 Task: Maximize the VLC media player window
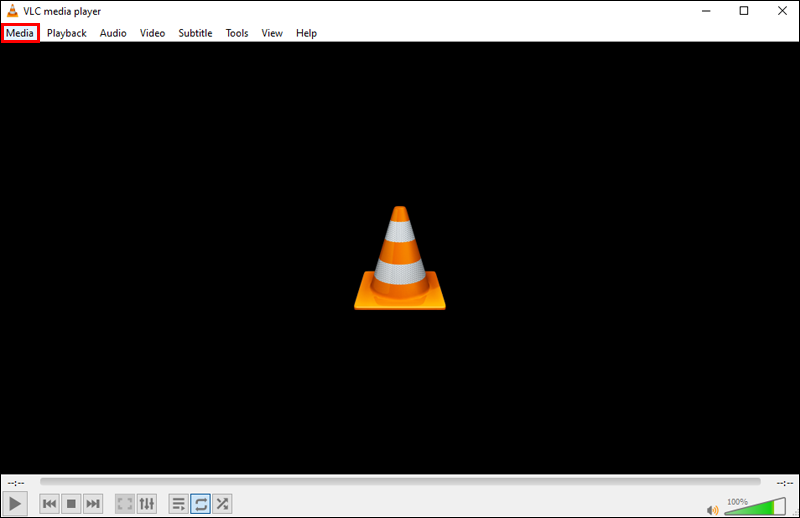click(x=744, y=11)
